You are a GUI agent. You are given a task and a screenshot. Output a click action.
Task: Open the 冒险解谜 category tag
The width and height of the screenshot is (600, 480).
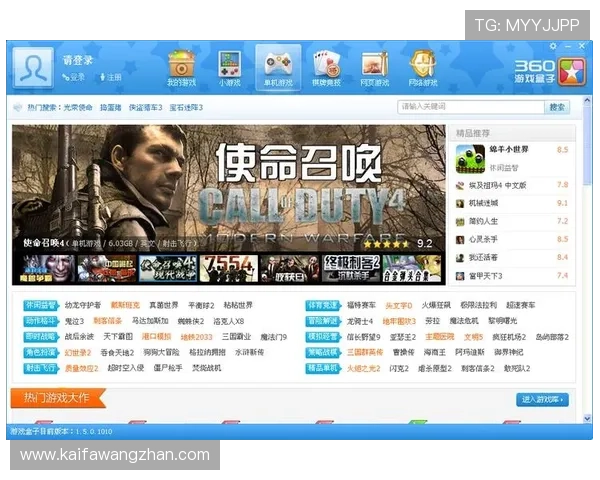coord(323,321)
